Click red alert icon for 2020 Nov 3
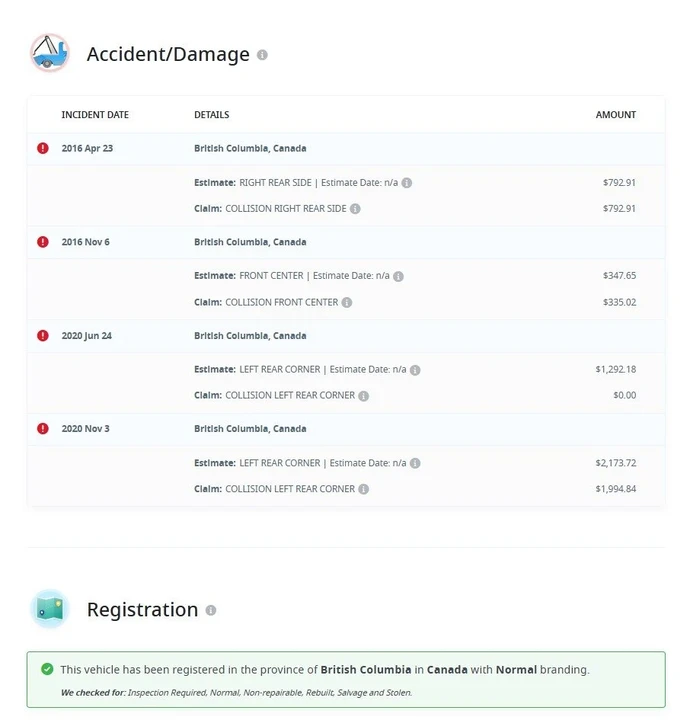The height and width of the screenshot is (720, 690). tap(43, 429)
